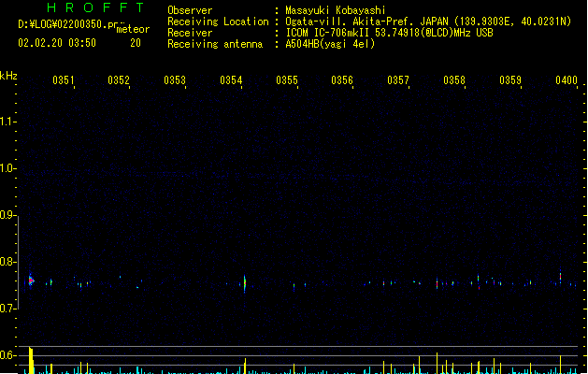Click time marker 0351
The width and height of the screenshot is (588, 374).
[x=64, y=80]
